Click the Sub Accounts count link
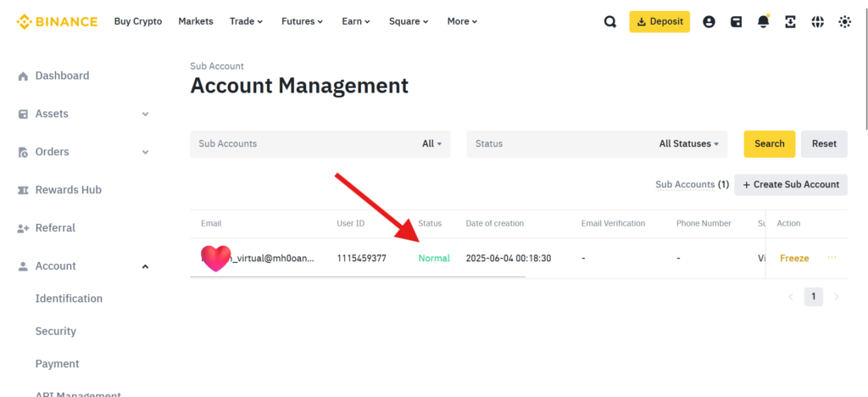 click(x=692, y=184)
